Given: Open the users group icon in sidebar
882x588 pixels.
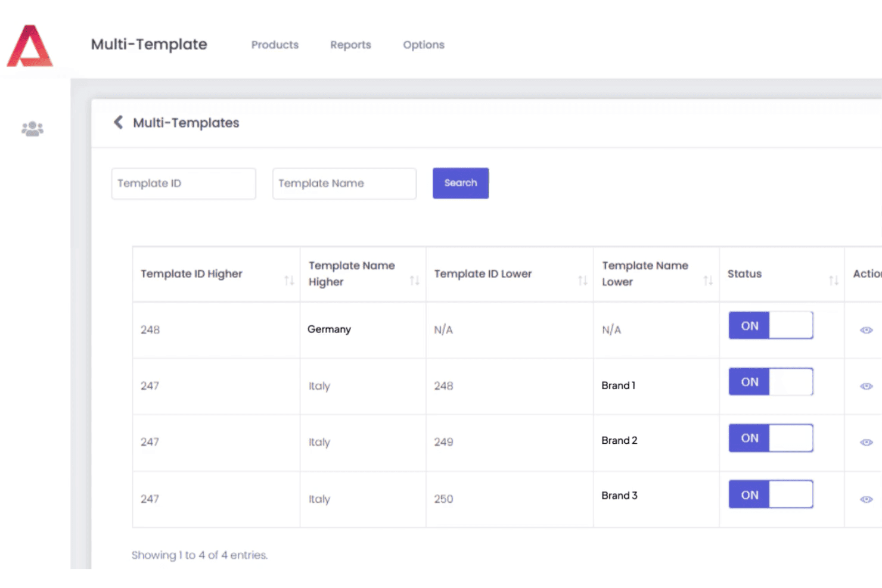Looking at the screenshot, I should click(32, 129).
